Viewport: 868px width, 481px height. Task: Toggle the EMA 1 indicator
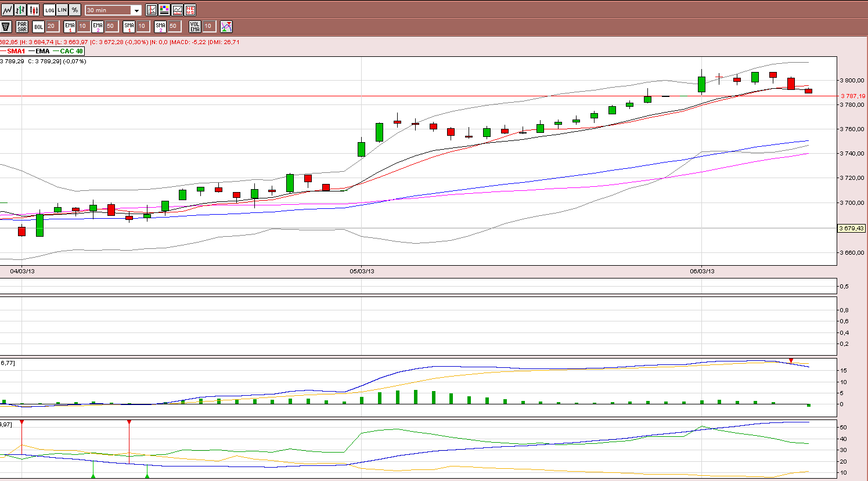(70, 27)
